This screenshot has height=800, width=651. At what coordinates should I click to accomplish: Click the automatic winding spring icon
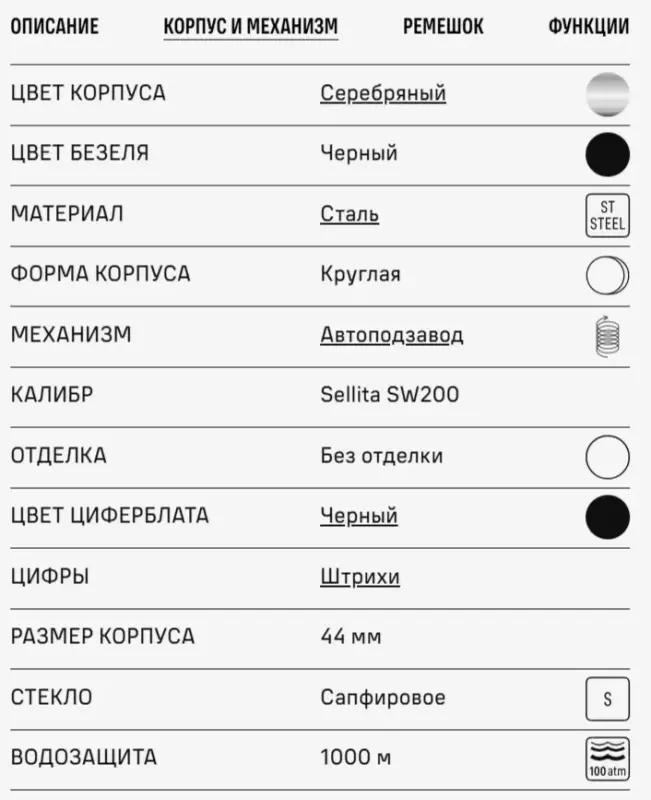coord(607,335)
